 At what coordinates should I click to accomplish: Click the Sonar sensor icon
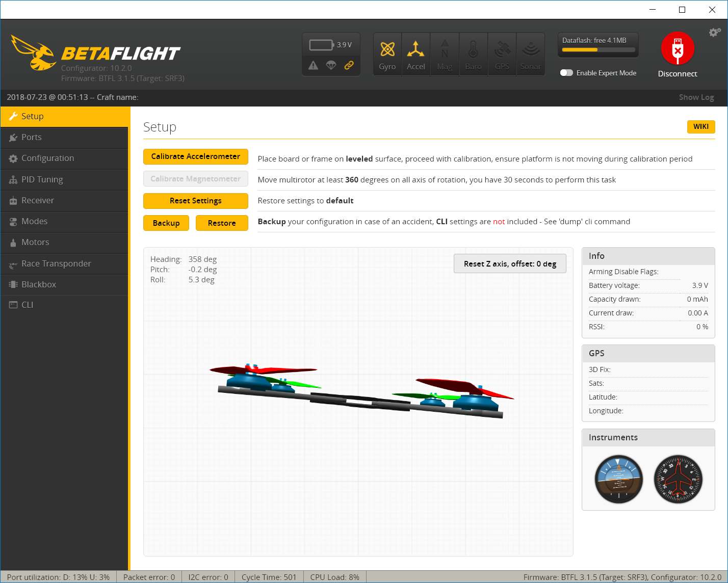point(531,55)
